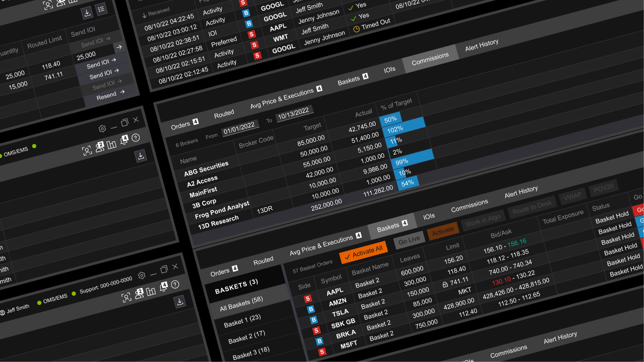Switch to Alert History tab above brokers table
This screenshot has width=644, height=362.
point(482,45)
